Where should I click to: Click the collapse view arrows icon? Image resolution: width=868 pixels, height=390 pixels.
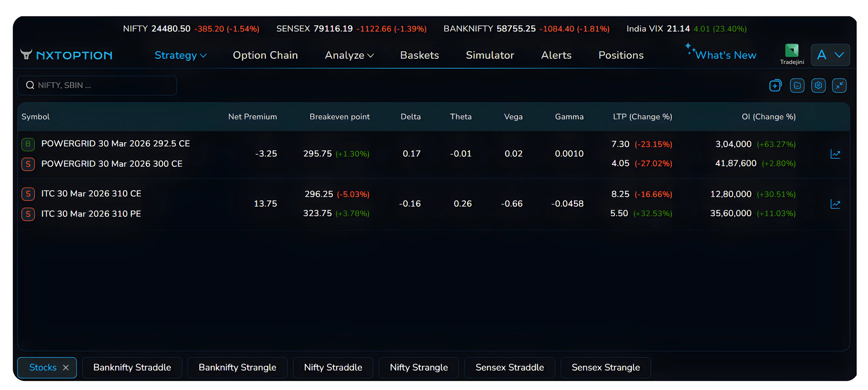(x=839, y=85)
